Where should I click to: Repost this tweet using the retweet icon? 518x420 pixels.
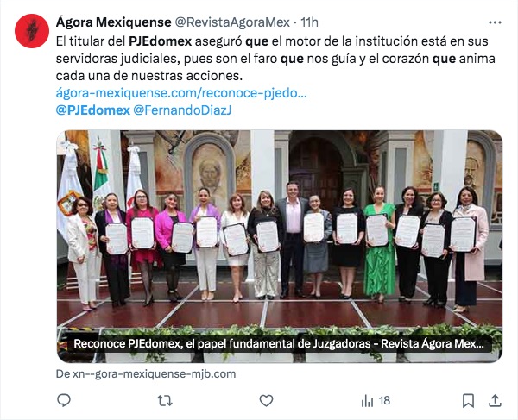(165, 400)
